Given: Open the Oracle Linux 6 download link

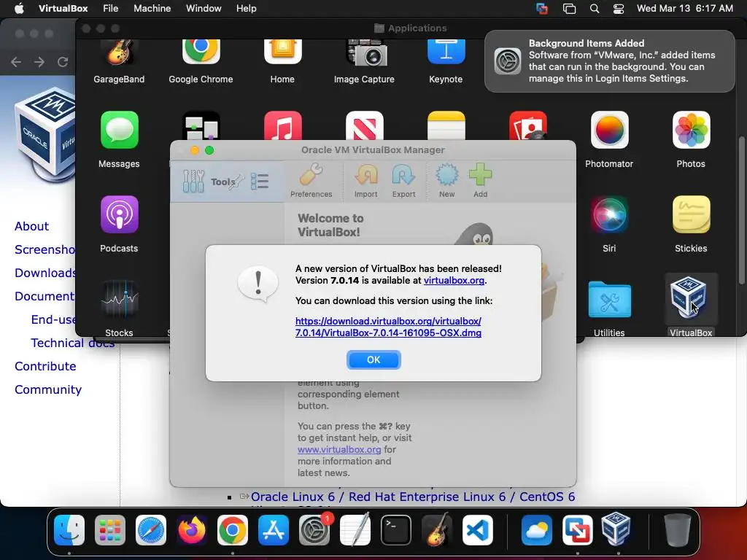Looking at the screenshot, I should coord(413,497).
